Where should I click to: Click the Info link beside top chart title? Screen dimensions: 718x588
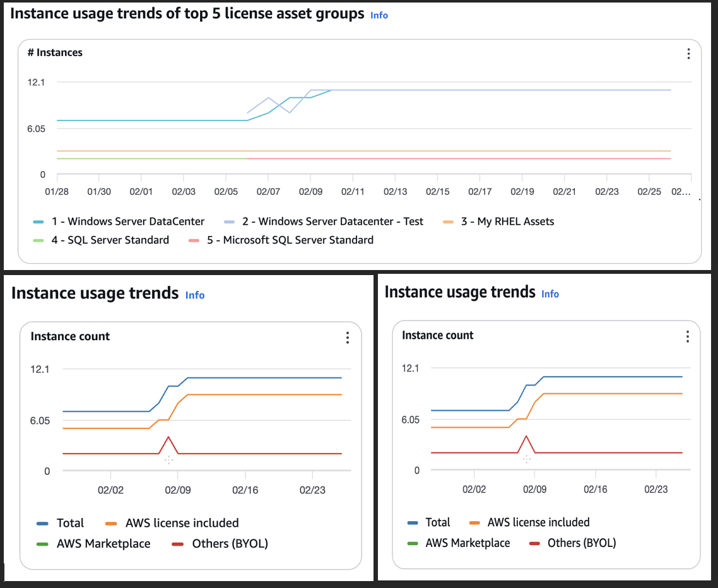pyautogui.click(x=379, y=15)
